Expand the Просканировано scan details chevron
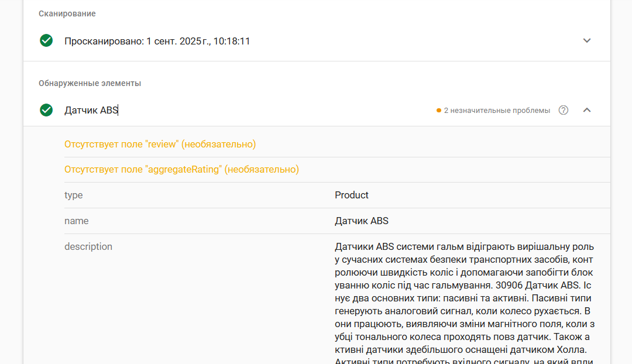Viewport: 632px width, 364px height. (x=587, y=41)
